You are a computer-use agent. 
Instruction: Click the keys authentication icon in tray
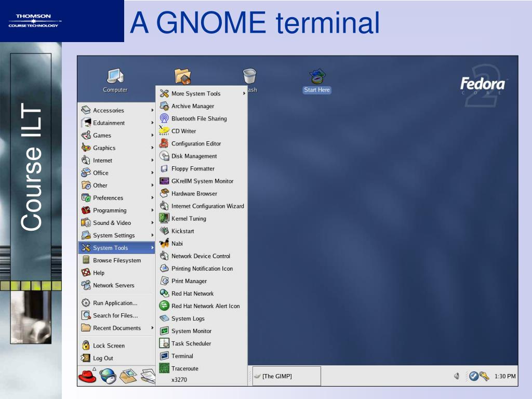point(484,376)
